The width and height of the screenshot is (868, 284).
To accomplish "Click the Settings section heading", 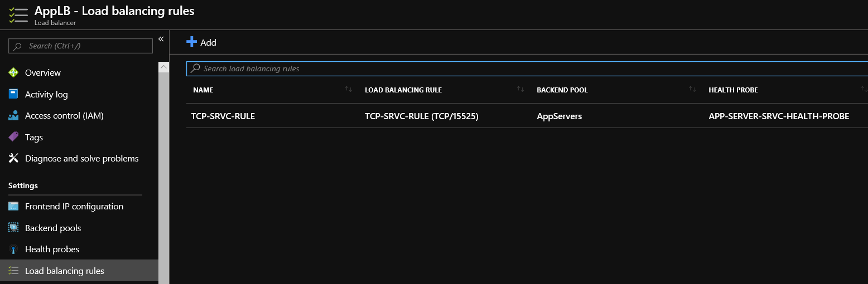I will coord(23,185).
